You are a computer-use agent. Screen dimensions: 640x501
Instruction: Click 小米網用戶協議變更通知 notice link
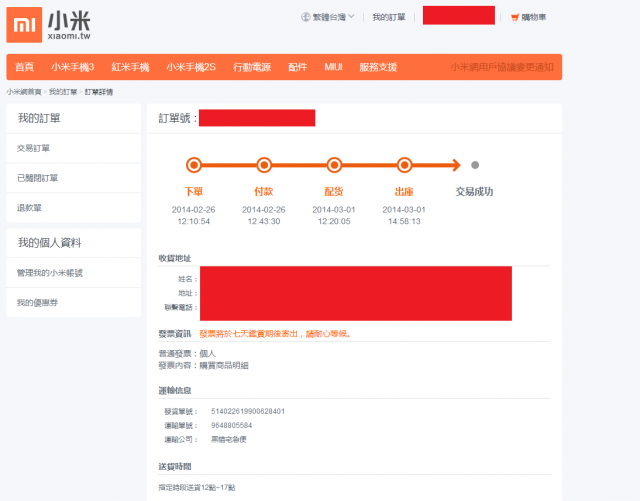(502, 67)
